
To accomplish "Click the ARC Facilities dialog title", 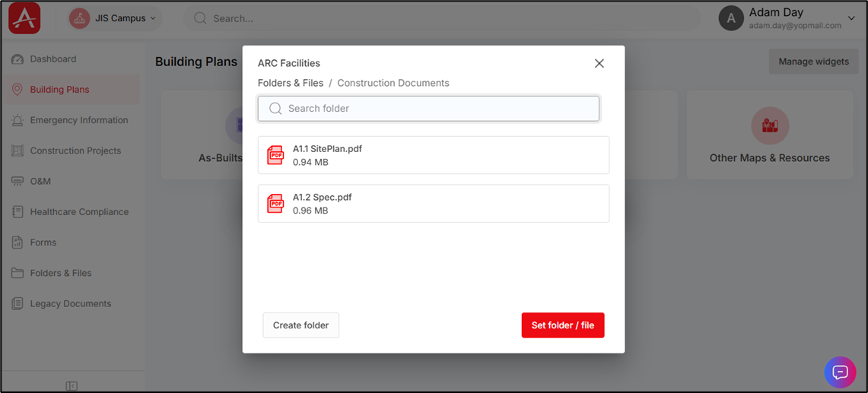I will (x=289, y=64).
